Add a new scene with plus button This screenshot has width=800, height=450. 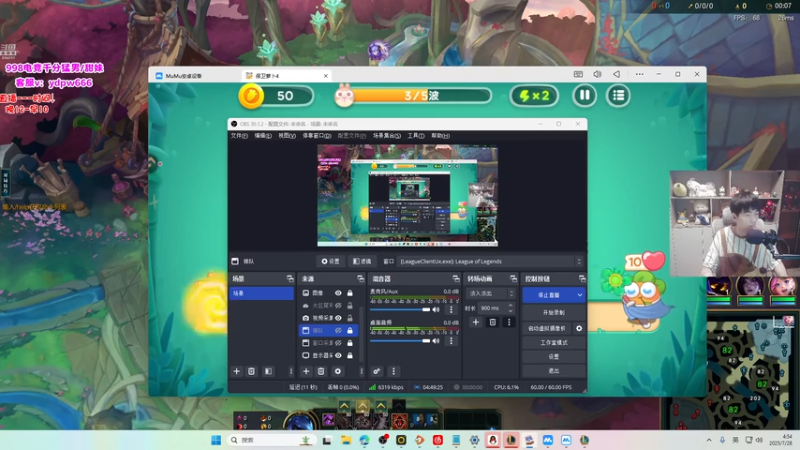[236, 371]
